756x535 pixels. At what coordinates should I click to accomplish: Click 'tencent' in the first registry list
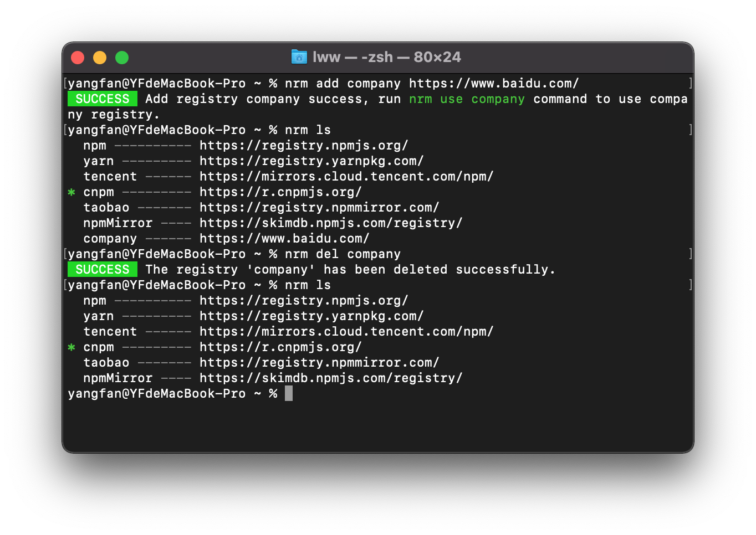pyautogui.click(x=110, y=177)
